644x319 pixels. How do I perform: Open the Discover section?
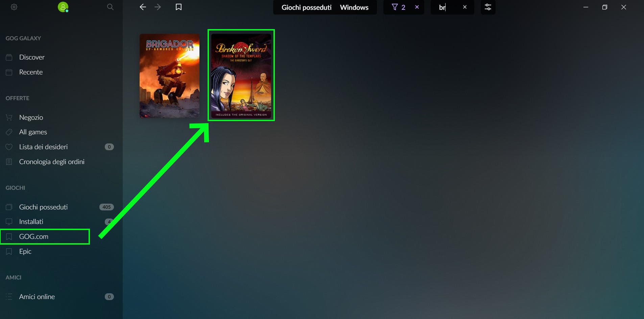(32, 57)
